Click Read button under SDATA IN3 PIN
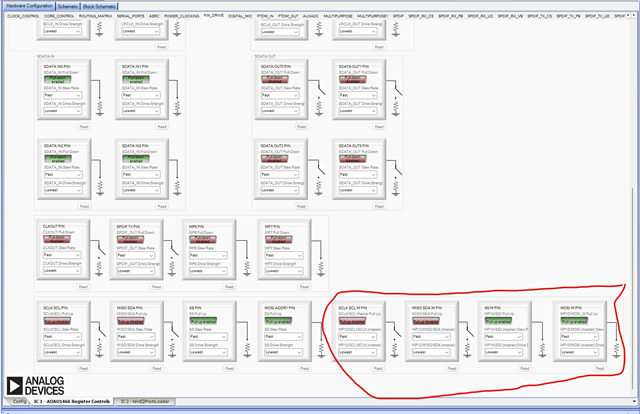This screenshot has width=640, height=414. (x=162, y=206)
